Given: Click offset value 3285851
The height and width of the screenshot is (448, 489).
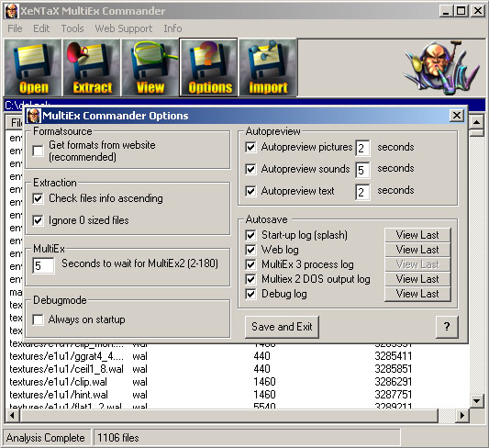Looking at the screenshot, I should click(x=394, y=369).
